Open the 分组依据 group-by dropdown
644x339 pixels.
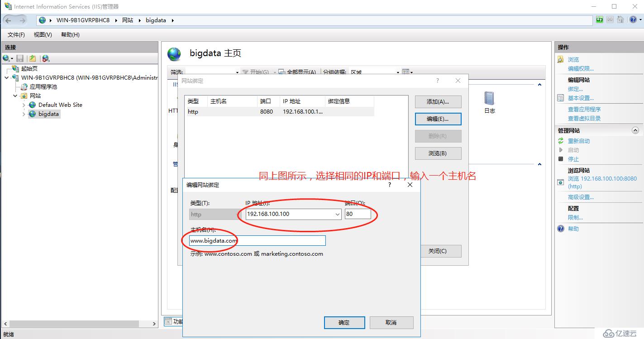click(398, 72)
